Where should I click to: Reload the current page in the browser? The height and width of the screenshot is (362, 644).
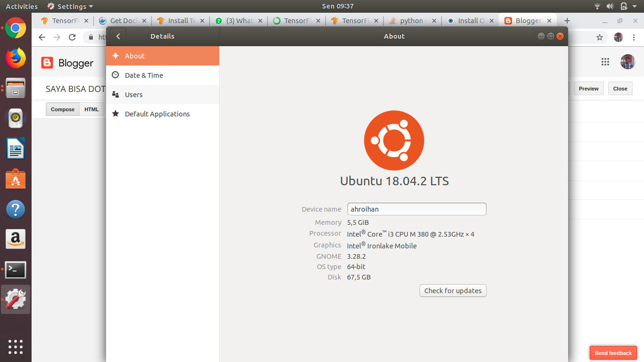(72, 37)
